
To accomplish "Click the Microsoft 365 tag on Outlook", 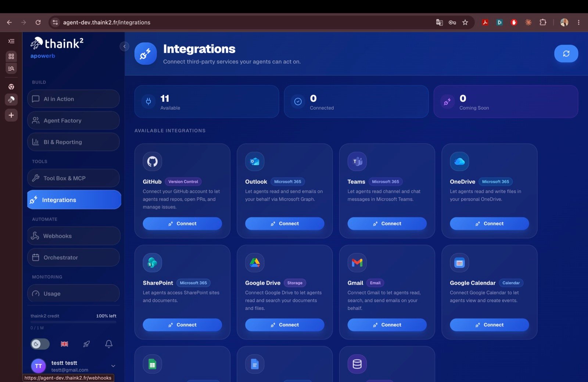I will 288,181.
